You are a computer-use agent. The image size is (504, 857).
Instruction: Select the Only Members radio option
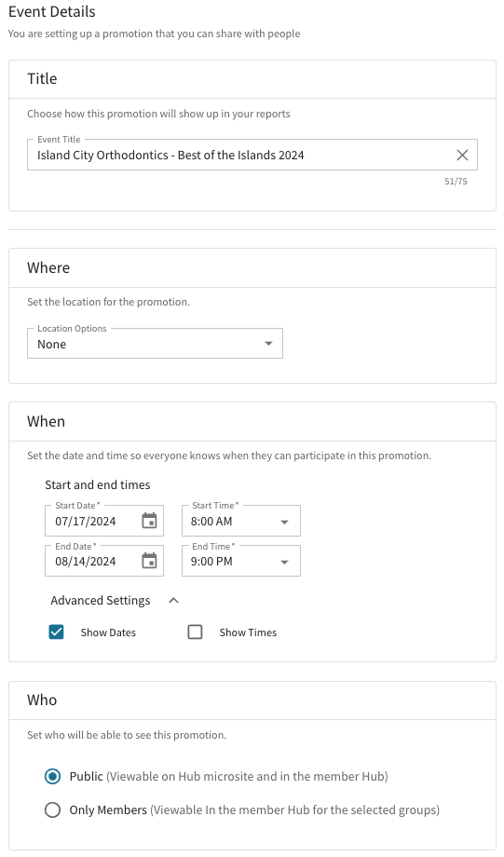click(52, 809)
